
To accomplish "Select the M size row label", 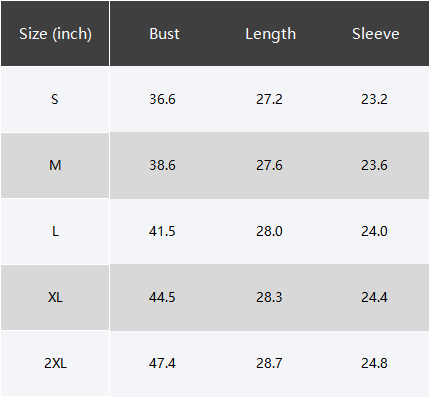I will (x=55, y=165).
